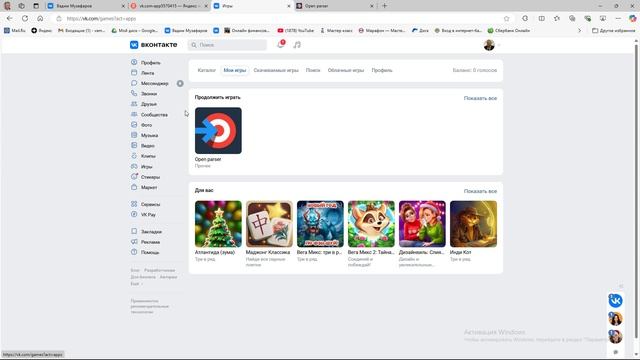The image size is (640, 360).
Task: Close the Игры browser tab
Action: click(x=289, y=6)
